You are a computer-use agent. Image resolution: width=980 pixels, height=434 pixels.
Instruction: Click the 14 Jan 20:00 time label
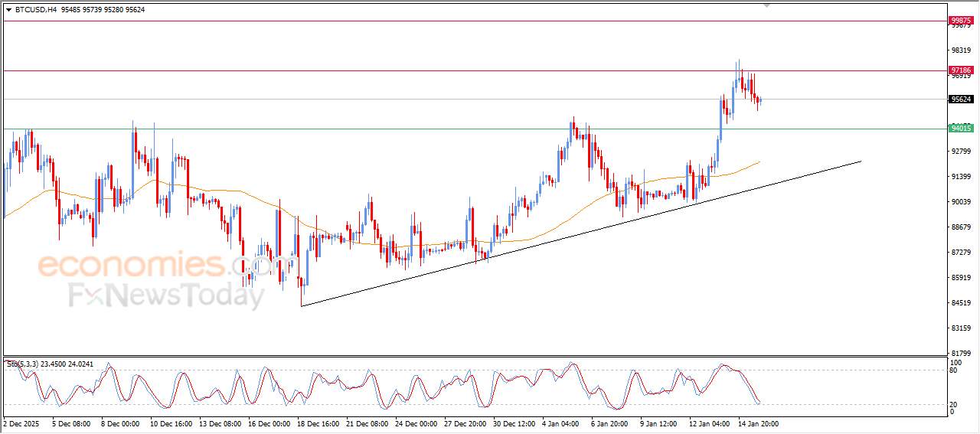(758, 423)
